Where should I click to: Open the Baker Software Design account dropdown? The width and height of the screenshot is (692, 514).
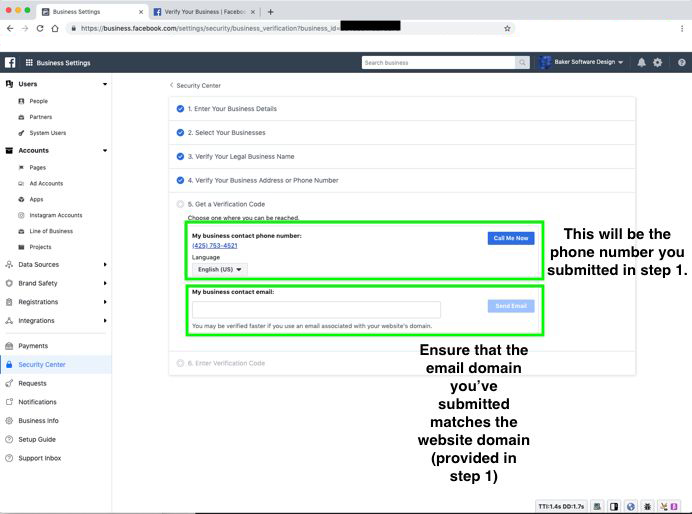[x=582, y=62]
